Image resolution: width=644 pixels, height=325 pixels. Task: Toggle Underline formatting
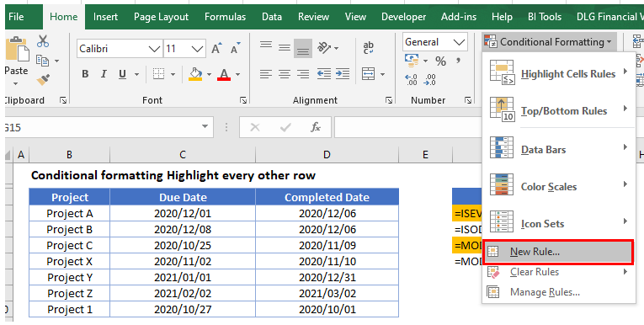122,74
